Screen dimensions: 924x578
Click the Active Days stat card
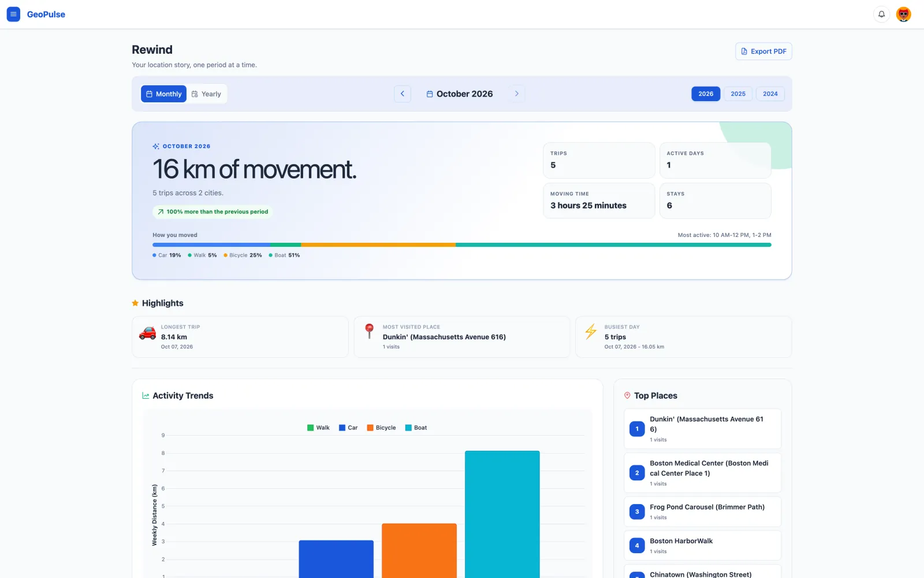(x=716, y=160)
